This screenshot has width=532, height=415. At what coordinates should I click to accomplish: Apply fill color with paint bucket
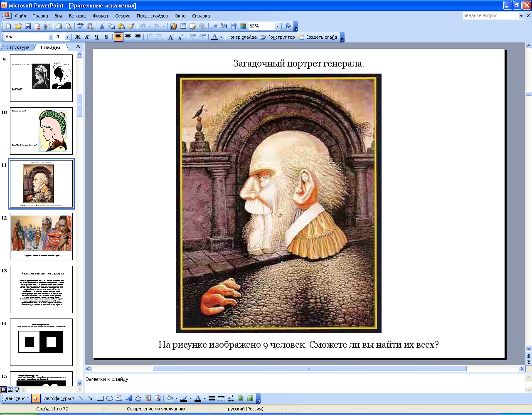170,398
